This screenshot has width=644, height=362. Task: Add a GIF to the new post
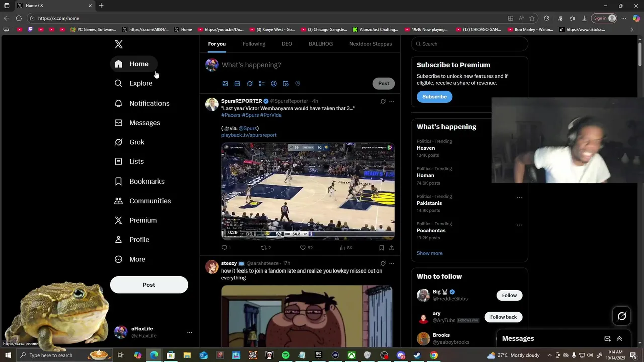point(237,84)
